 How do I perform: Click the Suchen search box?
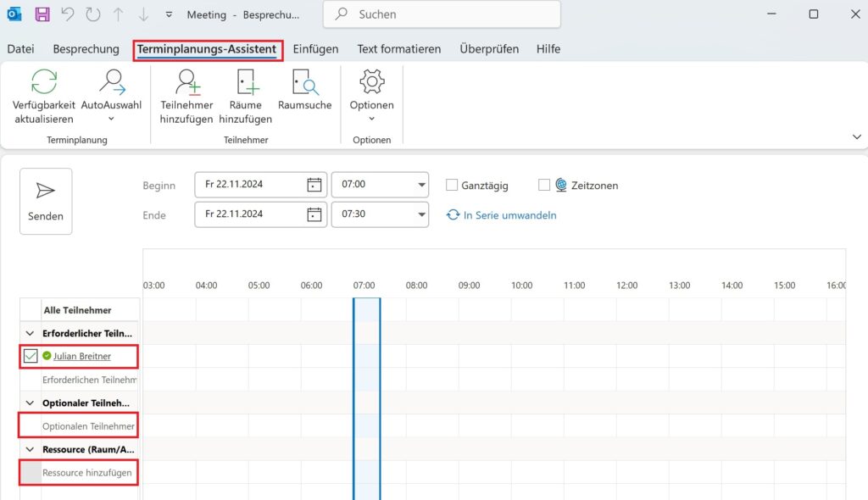442,14
